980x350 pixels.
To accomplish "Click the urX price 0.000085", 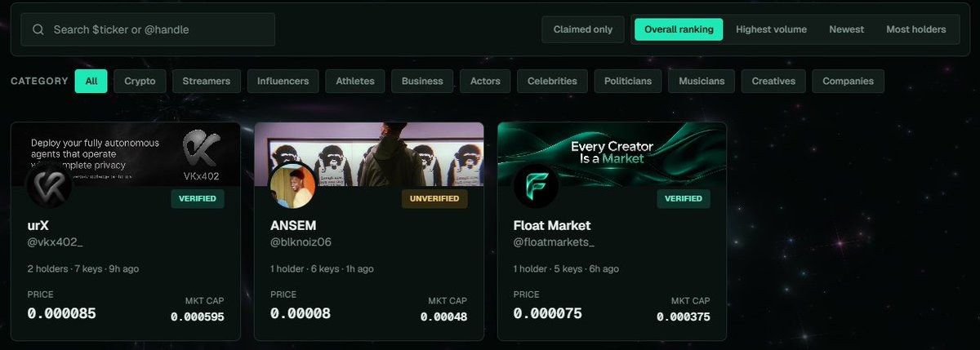I will pos(62,312).
